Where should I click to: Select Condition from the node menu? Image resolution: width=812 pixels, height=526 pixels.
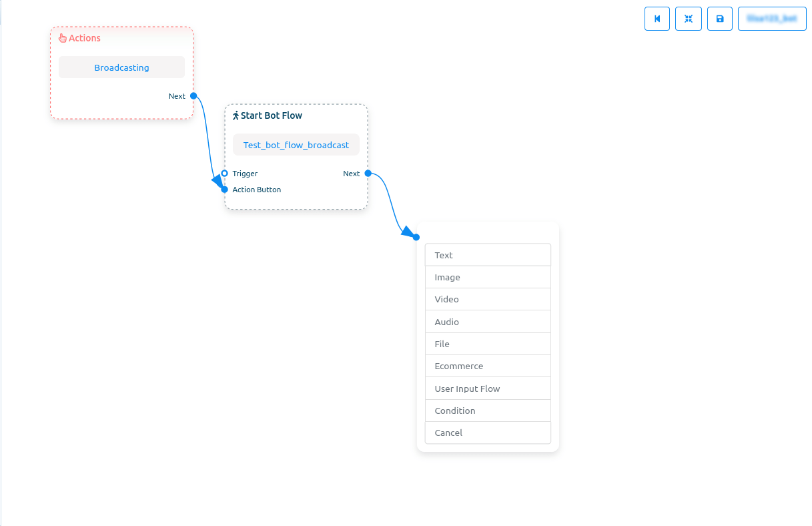click(x=488, y=411)
